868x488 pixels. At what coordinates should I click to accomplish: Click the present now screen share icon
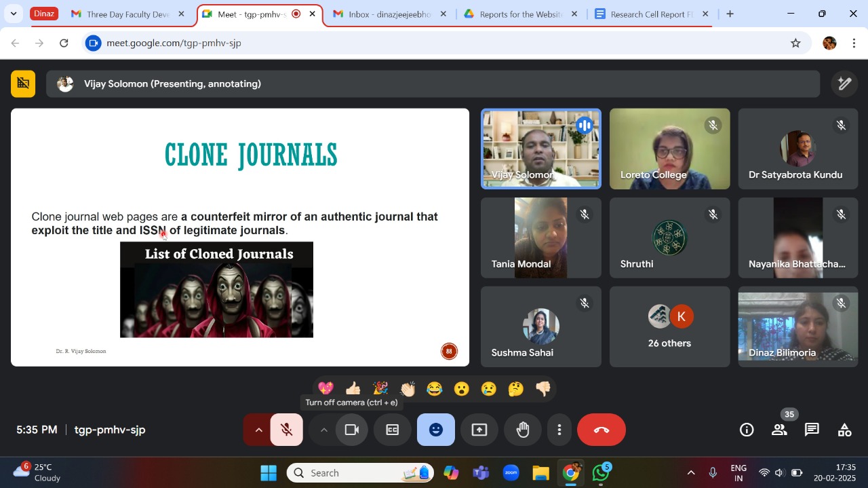(479, 430)
